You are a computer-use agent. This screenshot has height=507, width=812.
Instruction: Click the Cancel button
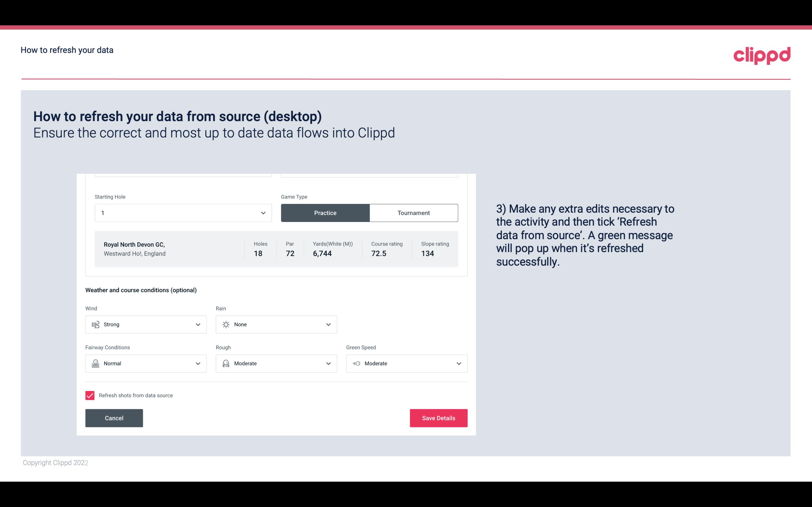point(114,418)
